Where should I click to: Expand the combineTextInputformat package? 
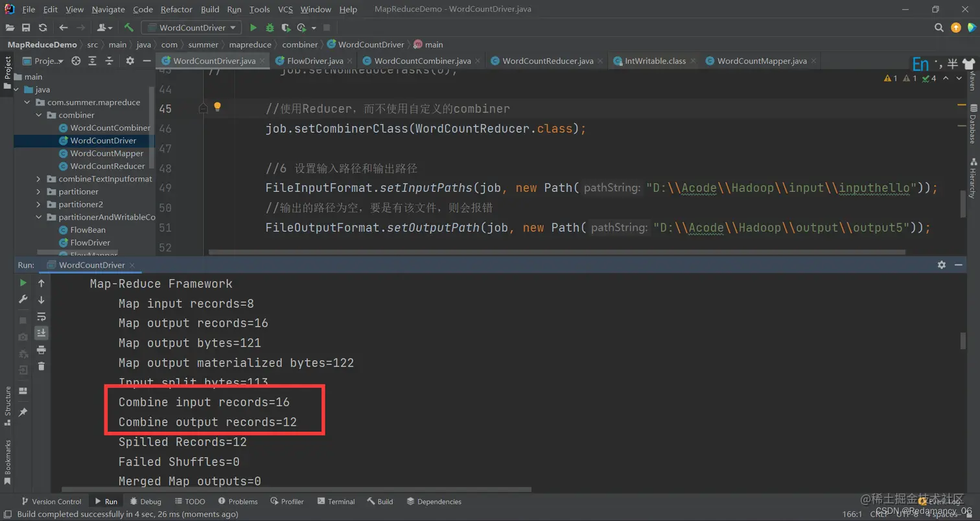[39, 179]
